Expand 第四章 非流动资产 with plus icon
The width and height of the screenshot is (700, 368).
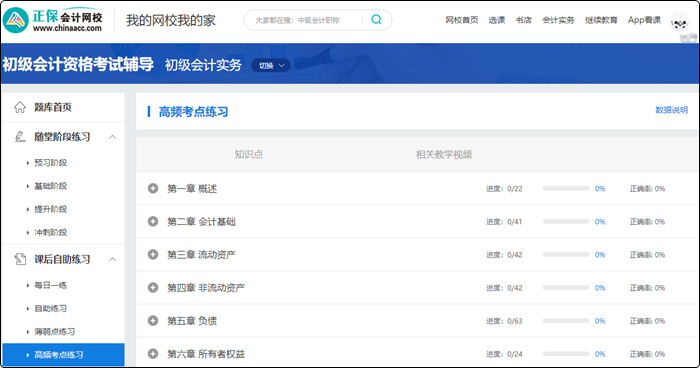(153, 288)
